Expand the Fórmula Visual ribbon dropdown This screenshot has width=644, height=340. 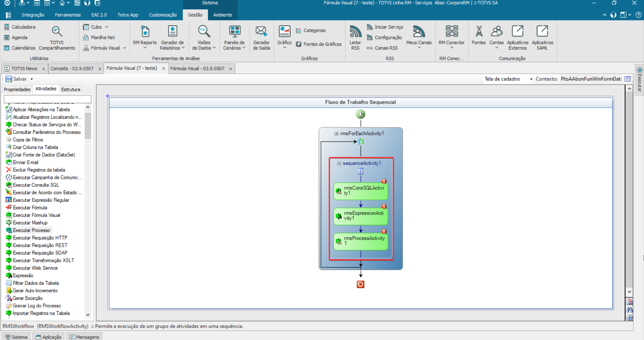[x=124, y=48]
